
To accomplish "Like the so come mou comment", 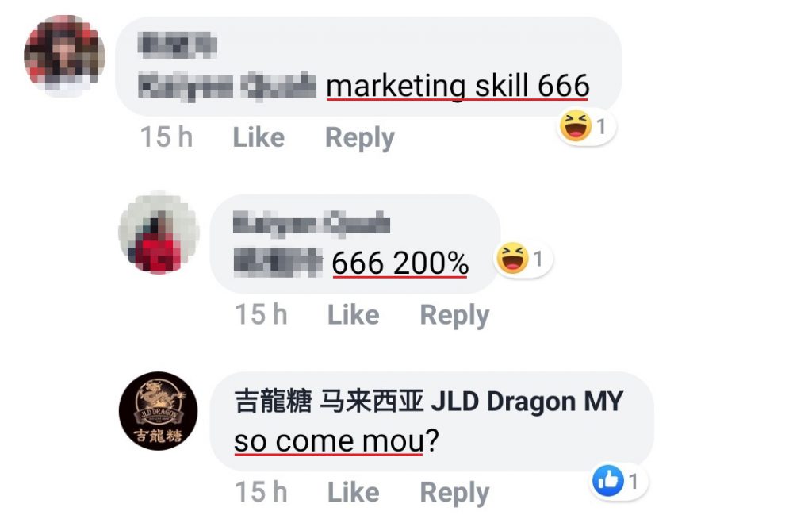I will [x=353, y=492].
